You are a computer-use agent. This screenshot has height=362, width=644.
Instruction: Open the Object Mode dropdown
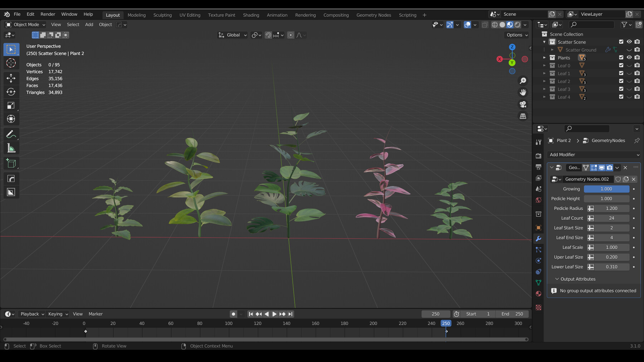24,24
